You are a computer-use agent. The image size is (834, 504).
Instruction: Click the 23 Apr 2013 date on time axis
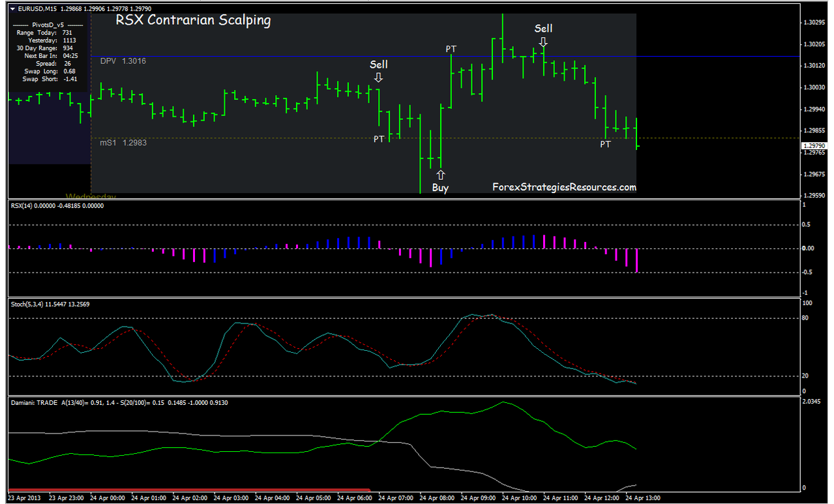point(24,498)
